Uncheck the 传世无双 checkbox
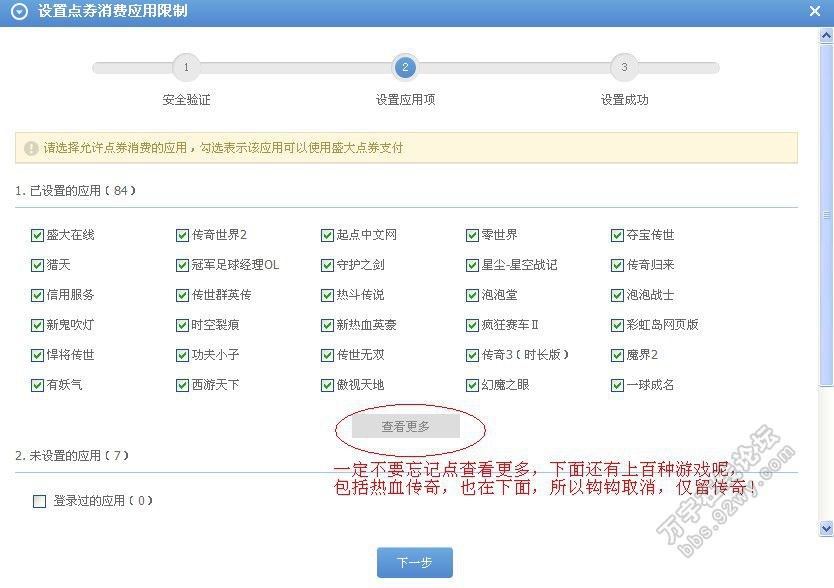The height and width of the screenshot is (588, 834). pos(327,355)
